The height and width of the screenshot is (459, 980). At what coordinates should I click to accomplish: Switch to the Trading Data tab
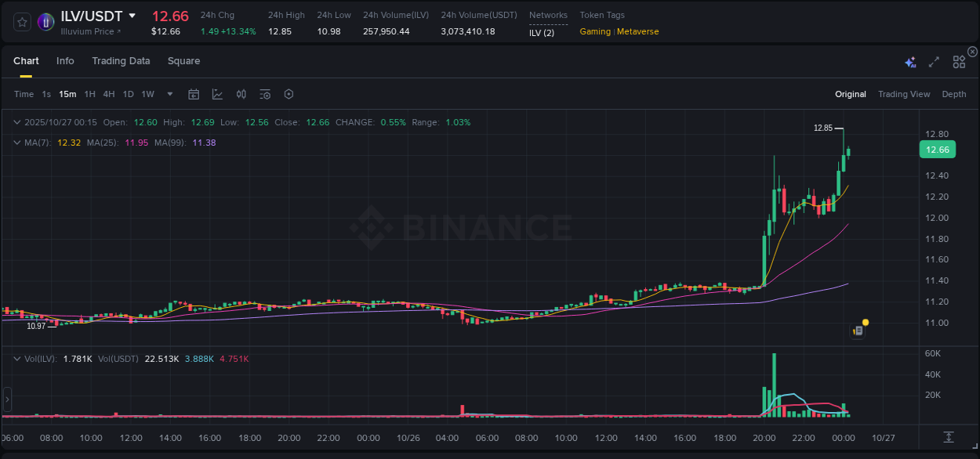click(x=121, y=61)
